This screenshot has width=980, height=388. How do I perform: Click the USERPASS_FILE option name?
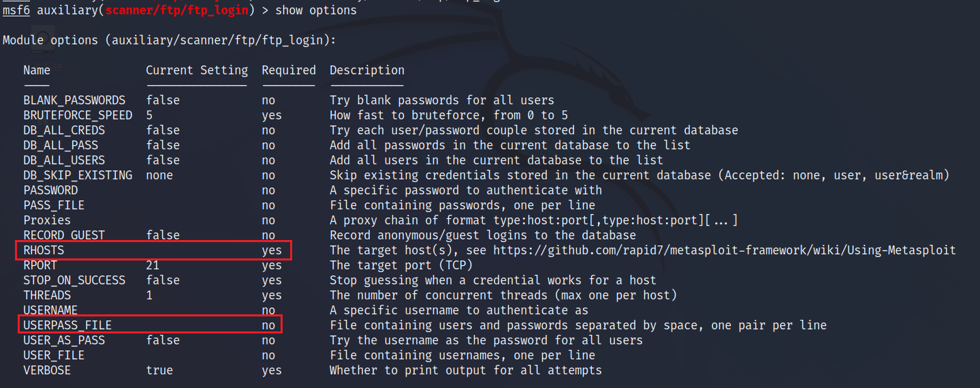click(67, 325)
